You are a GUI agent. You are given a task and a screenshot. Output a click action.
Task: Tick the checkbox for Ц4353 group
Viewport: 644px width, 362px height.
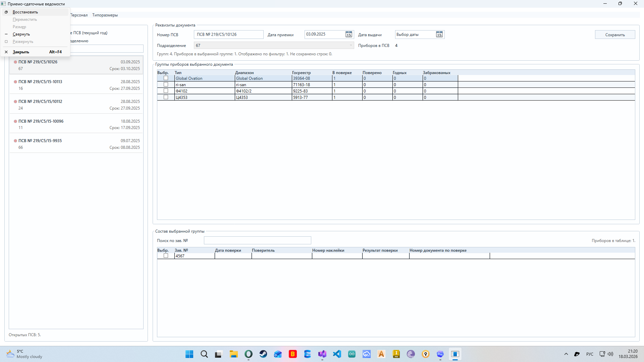pyautogui.click(x=166, y=97)
